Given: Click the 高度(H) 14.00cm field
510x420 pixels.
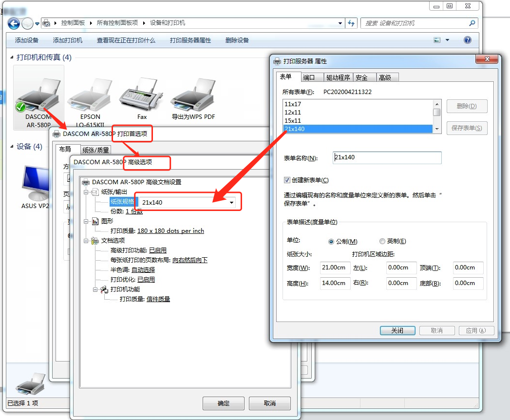Looking at the screenshot, I should (335, 284).
